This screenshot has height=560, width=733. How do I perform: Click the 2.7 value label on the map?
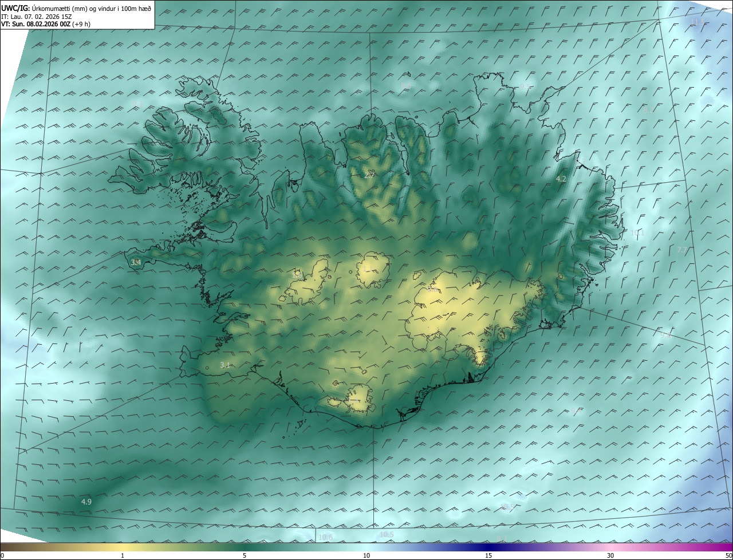369,175
